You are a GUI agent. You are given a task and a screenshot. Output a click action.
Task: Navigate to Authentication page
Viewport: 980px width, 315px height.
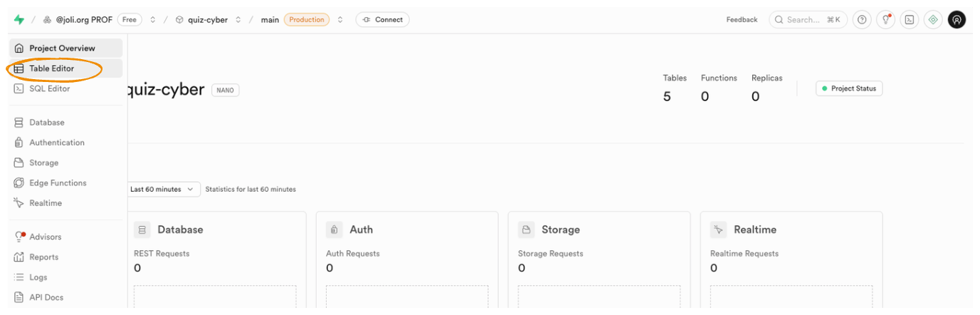coord(56,143)
